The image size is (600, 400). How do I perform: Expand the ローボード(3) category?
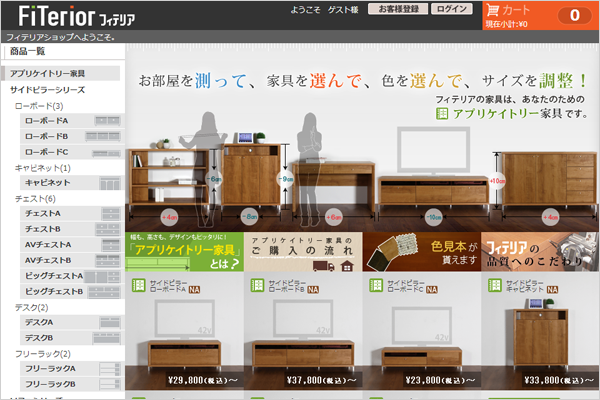(38, 105)
